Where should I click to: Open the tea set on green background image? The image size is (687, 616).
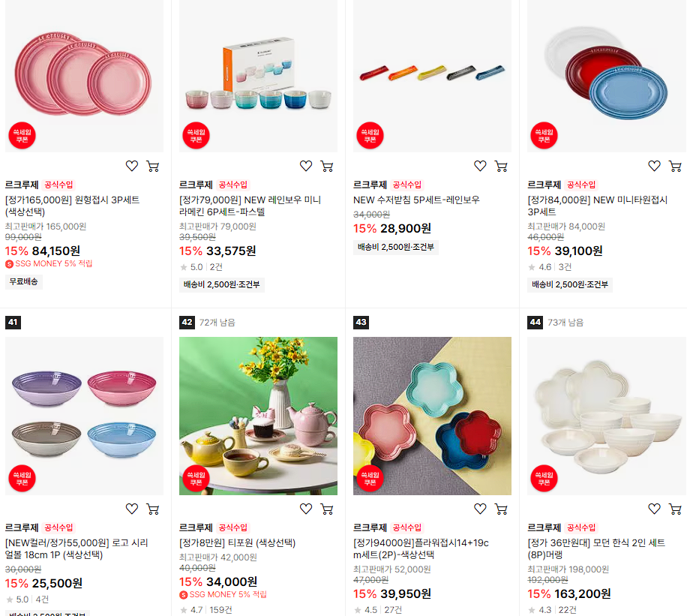[x=258, y=416]
